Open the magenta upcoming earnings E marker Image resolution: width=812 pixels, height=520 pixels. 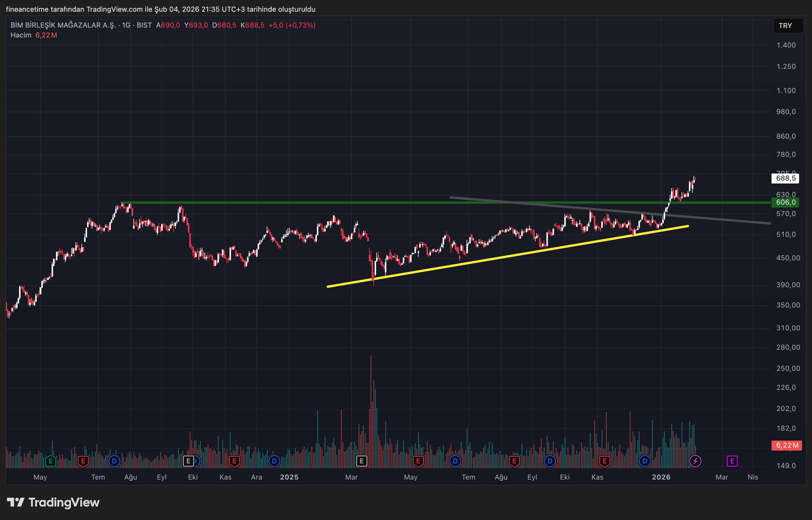coord(732,461)
